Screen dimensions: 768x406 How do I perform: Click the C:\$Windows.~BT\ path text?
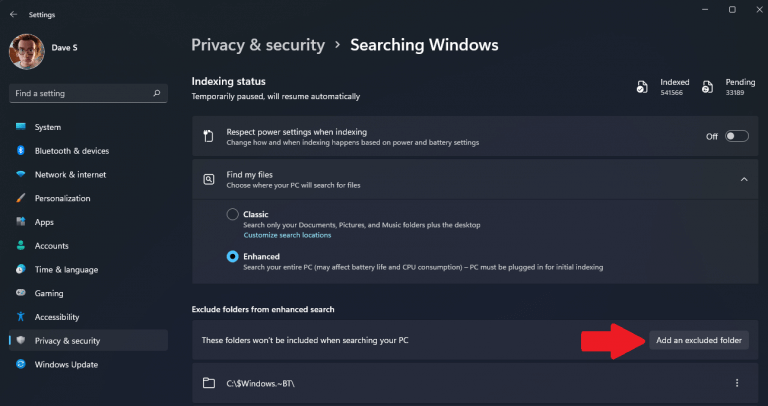260,383
